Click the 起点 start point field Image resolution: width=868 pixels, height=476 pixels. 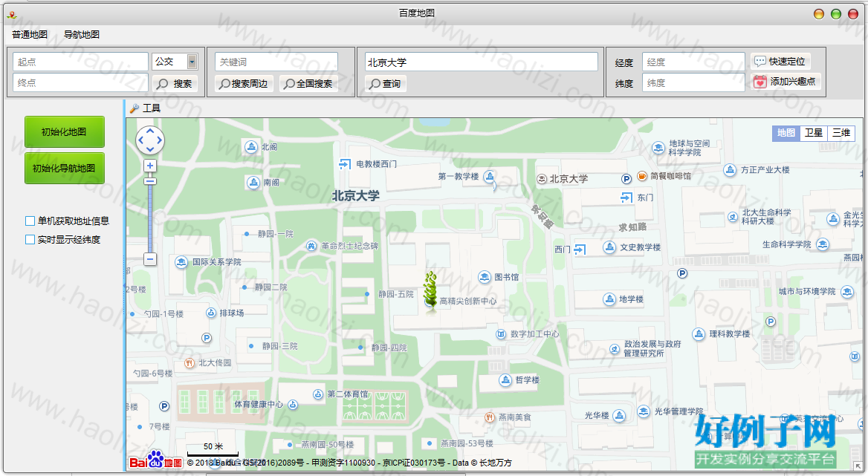pyautogui.click(x=80, y=62)
